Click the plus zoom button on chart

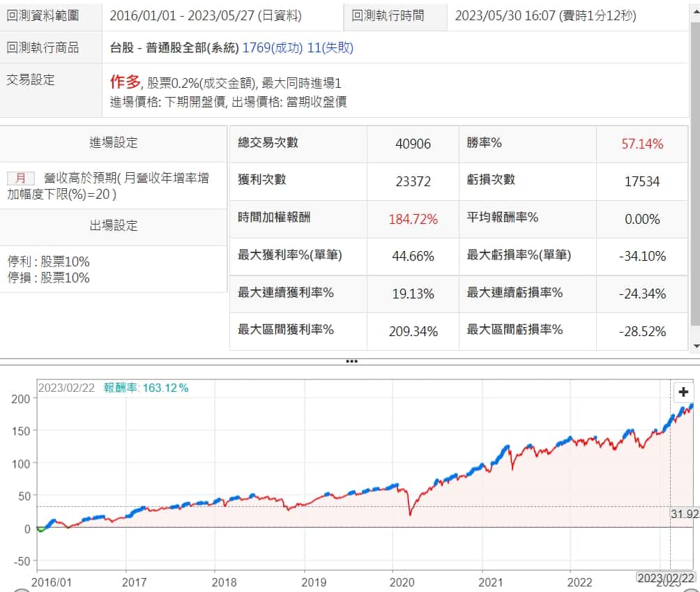pyautogui.click(x=684, y=392)
